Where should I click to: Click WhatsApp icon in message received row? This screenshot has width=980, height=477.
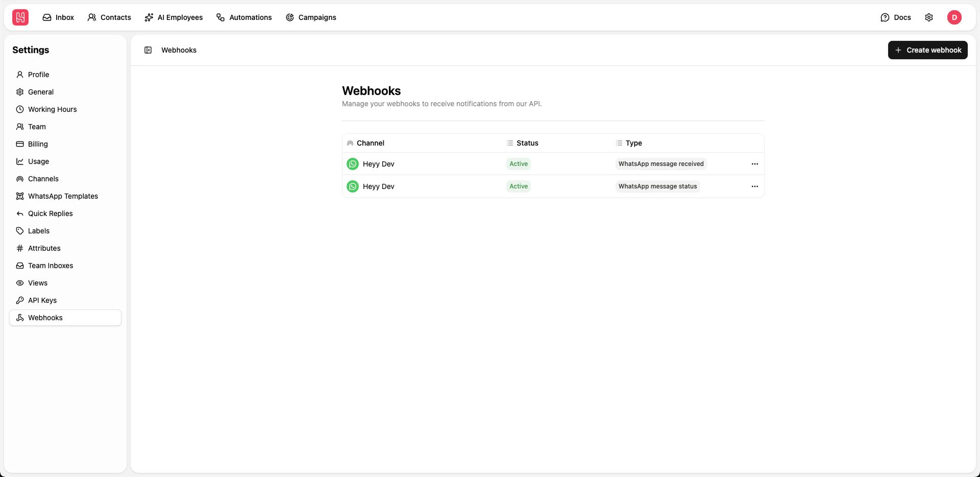point(353,164)
